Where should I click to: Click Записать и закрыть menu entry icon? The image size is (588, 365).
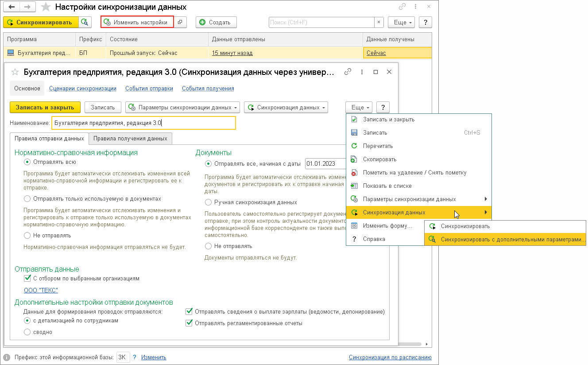coord(354,119)
